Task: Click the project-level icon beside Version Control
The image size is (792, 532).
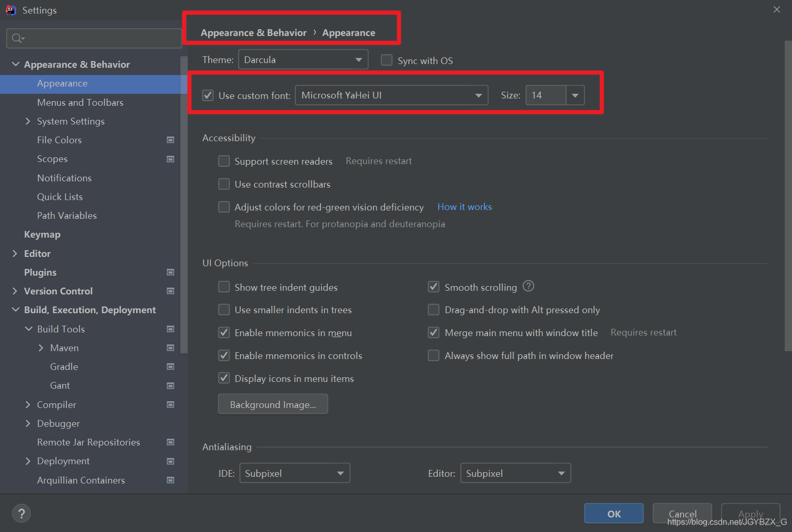Action: pos(170,291)
